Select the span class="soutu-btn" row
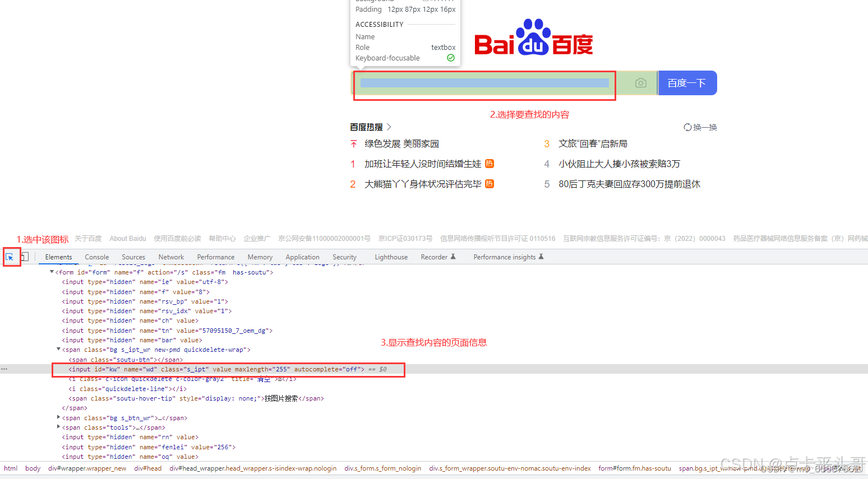The height and width of the screenshot is (479, 868). [126, 360]
